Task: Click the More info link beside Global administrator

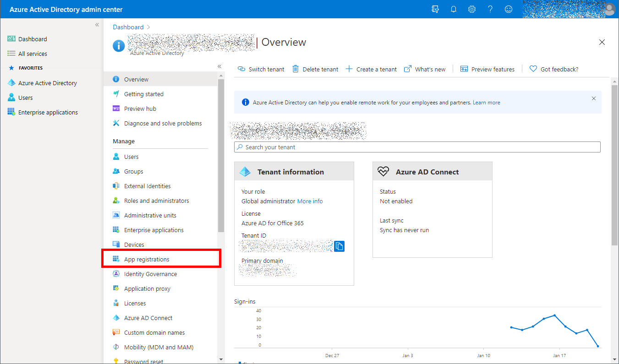Action: pyautogui.click(x=310, y=201)
